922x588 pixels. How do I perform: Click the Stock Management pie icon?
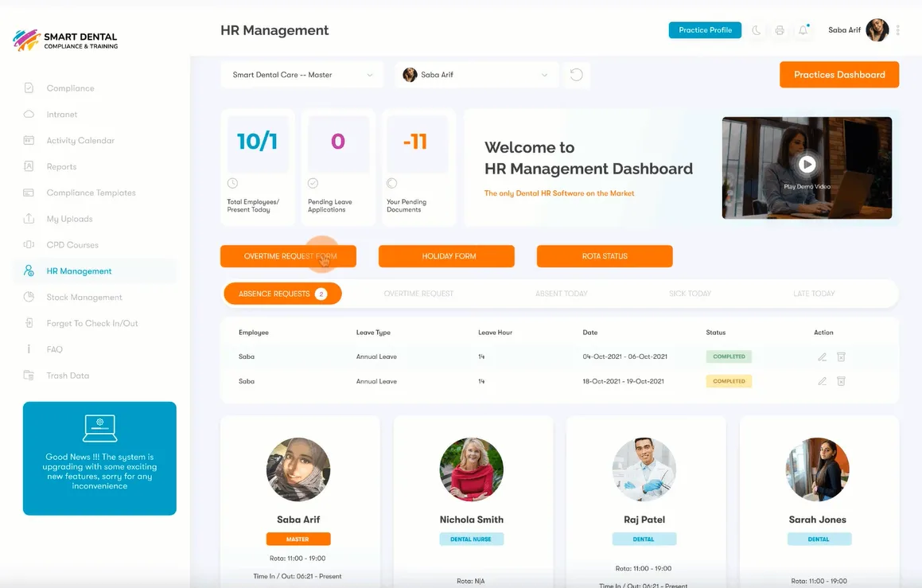pyautogui.click(x=29, y=297)
